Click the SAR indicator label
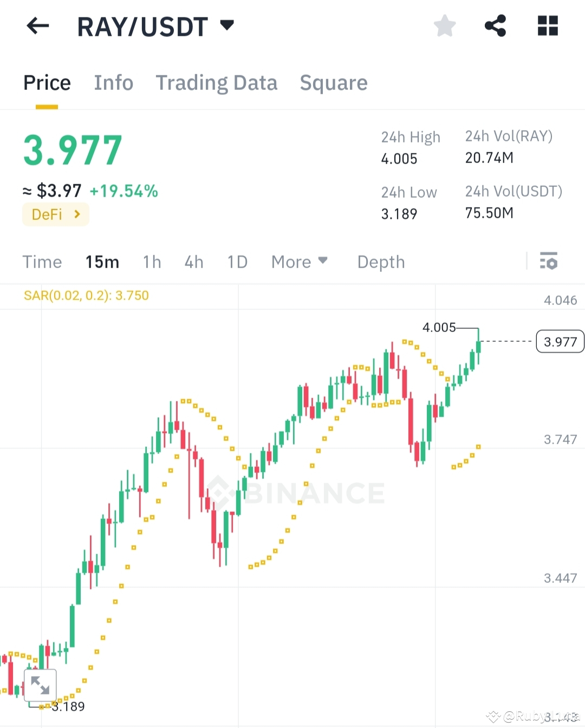Viewport: 585px width, 728px height. 86,295
